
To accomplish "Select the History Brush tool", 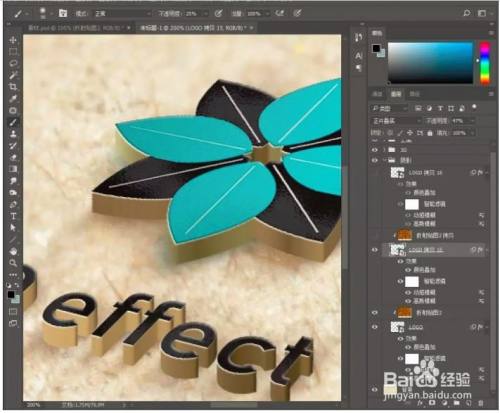I will 13,146.
